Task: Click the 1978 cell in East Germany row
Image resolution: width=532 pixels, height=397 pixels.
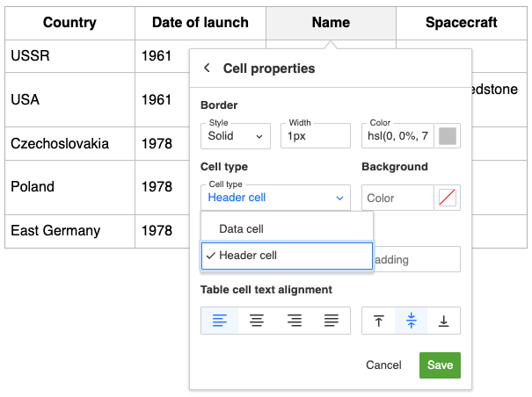Action: pos(163,231)
